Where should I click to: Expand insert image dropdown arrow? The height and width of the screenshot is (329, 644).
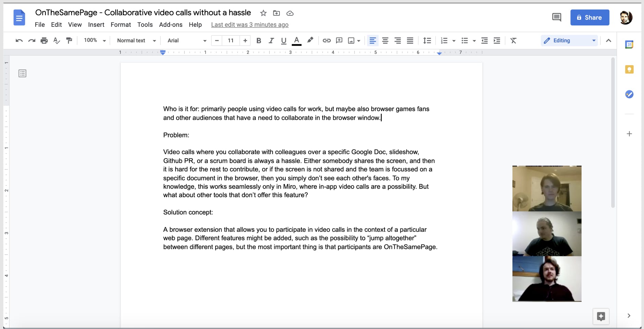tap(359, 41)
